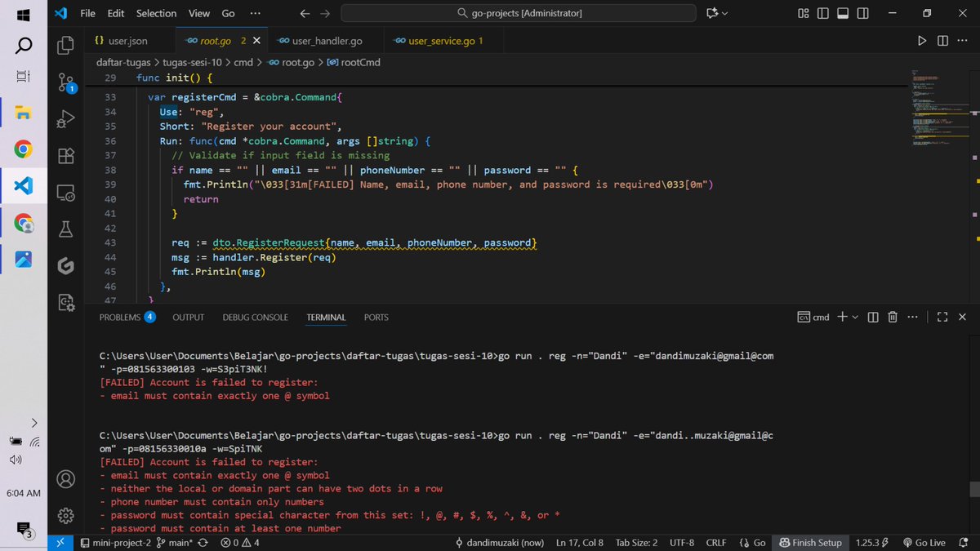Screen dimensions: 980x551
Task: Switch to OUTPUT panel tab
Action: 188,317
